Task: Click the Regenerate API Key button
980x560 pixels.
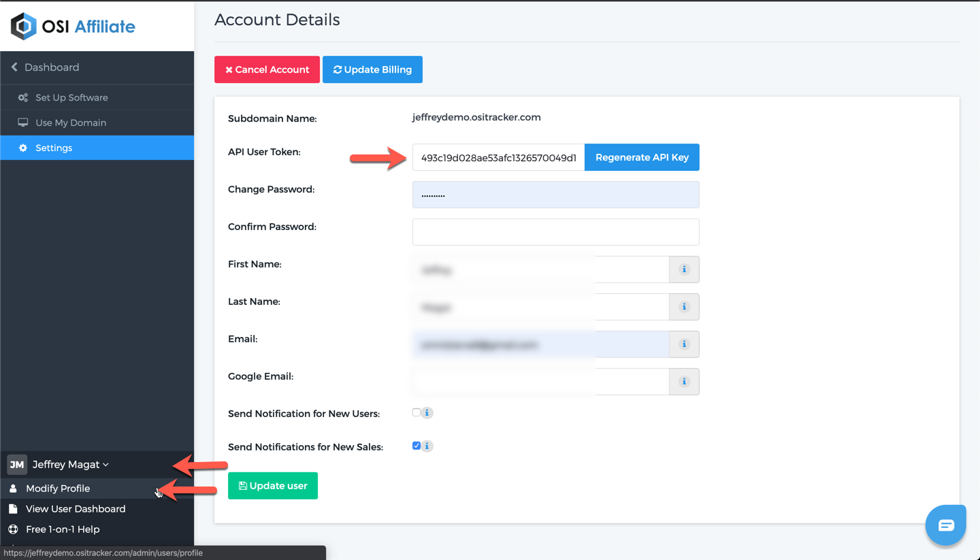Action: tap(641, 157)
